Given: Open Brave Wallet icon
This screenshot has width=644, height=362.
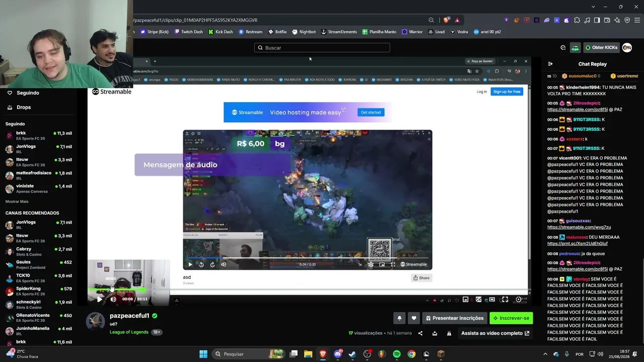Looking at the screenshot, I should click(607, 20).
